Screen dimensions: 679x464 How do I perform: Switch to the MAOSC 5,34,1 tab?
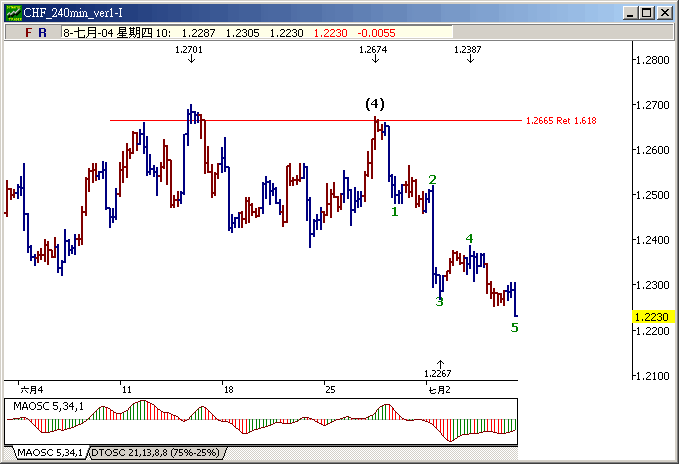[50, 453]
